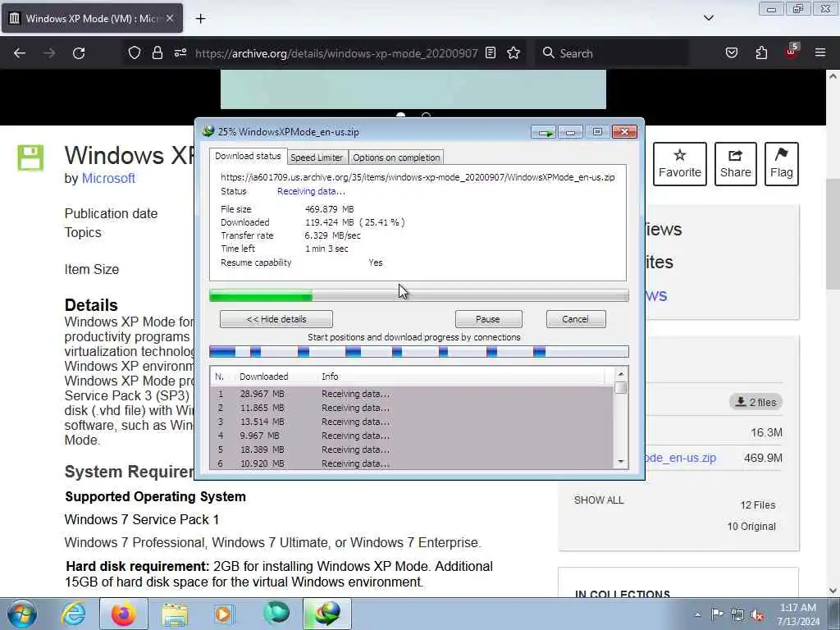This screenshot has width=840, height=630.
Task: Open the Internet Download Manager taskbar icon
Action: pyautogui.click(x=327, y=614)
